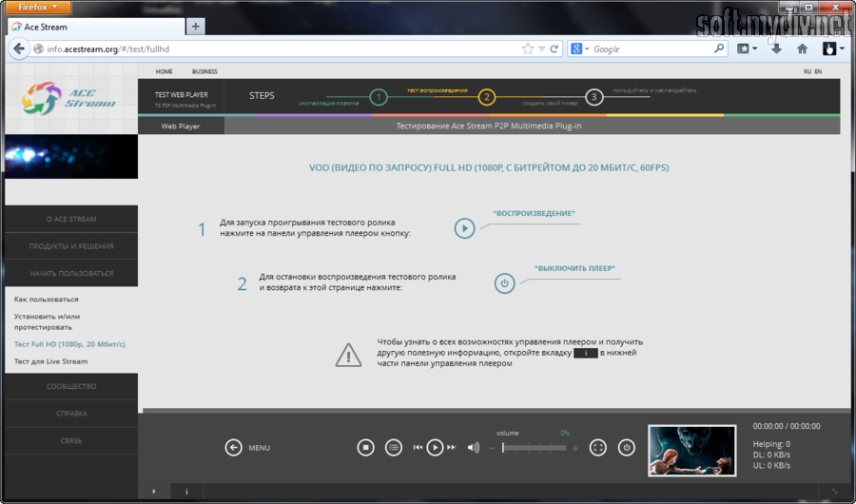Open the Firefox downloads arrow icon
The height and width of the screenshot is (504, 856).
(776, 48)
